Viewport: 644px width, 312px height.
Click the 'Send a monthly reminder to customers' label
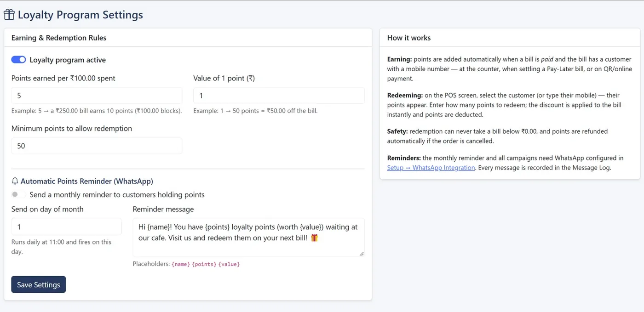tap(117, 194)
